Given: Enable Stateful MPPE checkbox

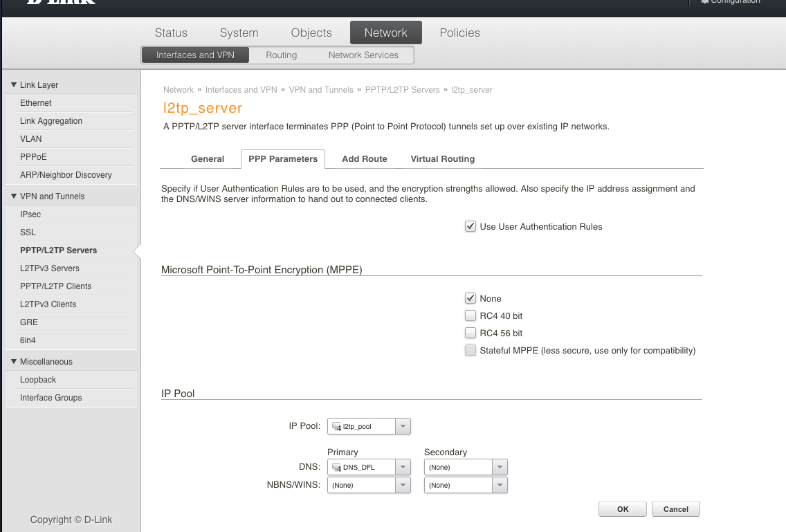Looking at the screenshot, I should coord(470,351).
